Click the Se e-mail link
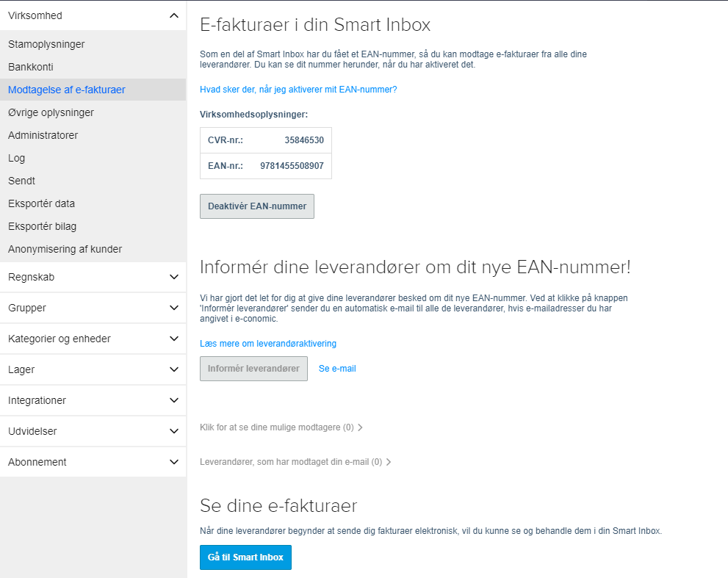 point(337,369)
